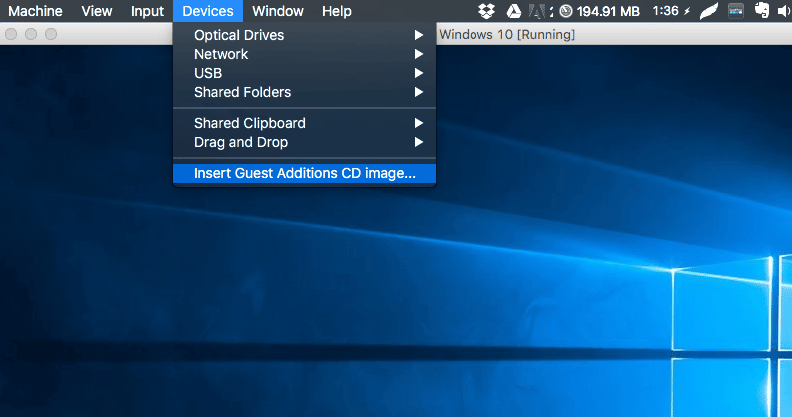Click the feather menu bar icon
This screenshot has width=792, height=417.
click(x=709, y=11)
